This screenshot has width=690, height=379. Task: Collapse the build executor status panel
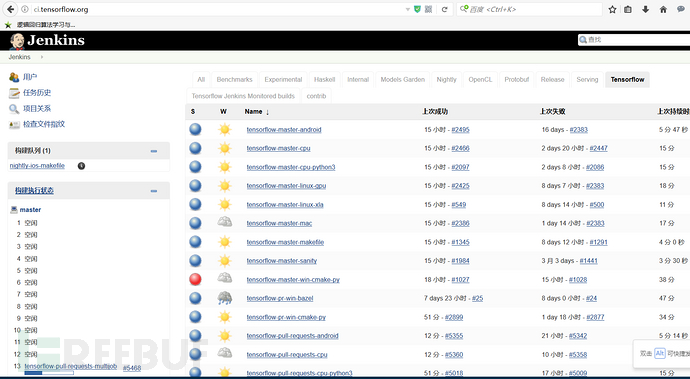point(154,191)
